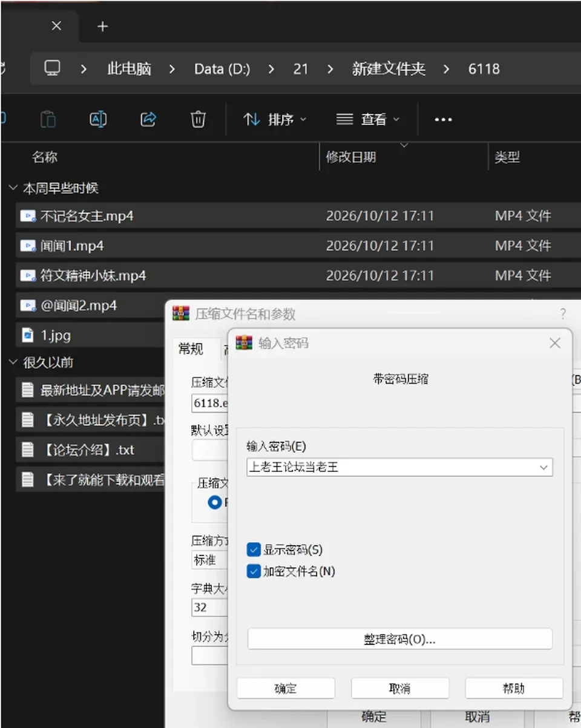Image resolution: width=581 pixels, height=728 pixels.
Task: Click 确定 in the 压缩文件名和参数 dialog behind
Action: (374, 717)
